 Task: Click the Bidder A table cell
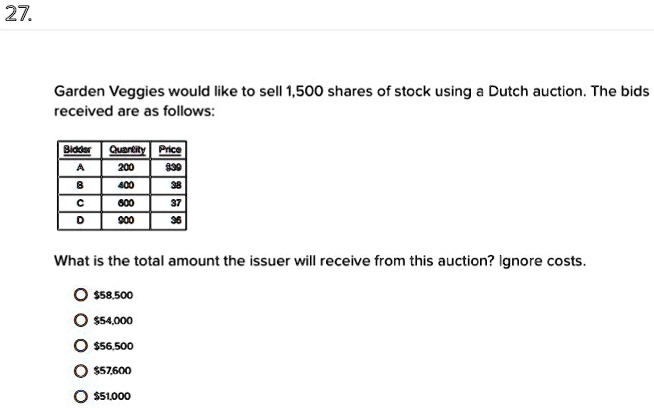[79, 168]
